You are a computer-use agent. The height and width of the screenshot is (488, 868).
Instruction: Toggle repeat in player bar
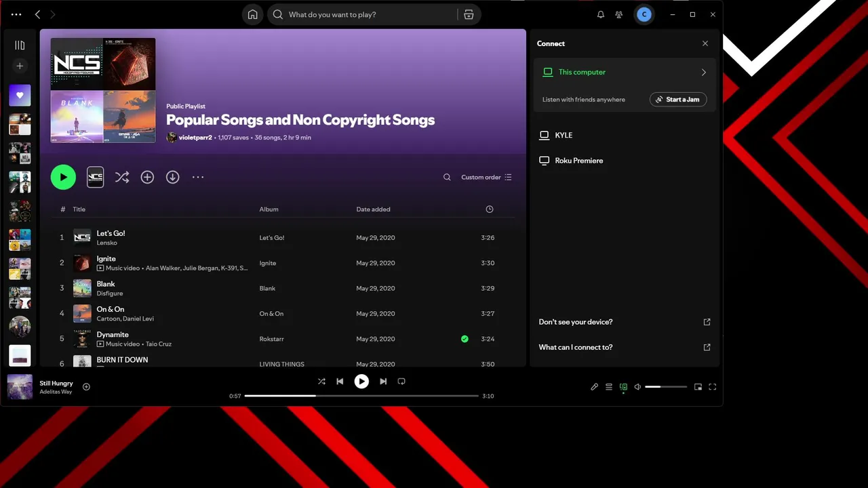click(x=401, y=382)
